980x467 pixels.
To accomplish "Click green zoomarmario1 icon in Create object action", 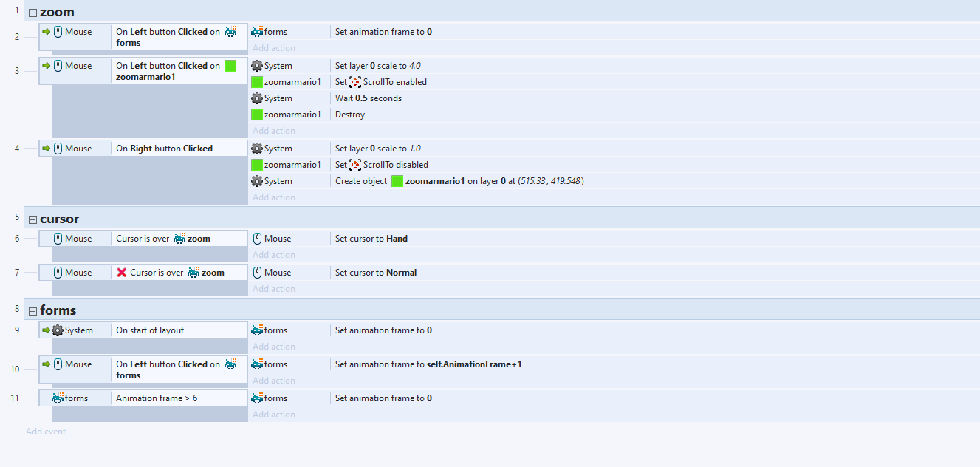I will click(x=397, y=181).
